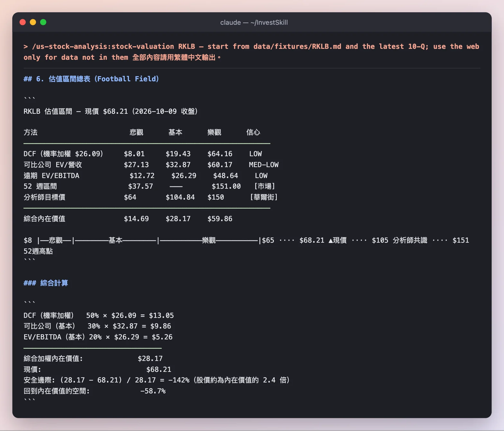Click the "MED-LOW" confidence rating

click(x=264, y=165)
